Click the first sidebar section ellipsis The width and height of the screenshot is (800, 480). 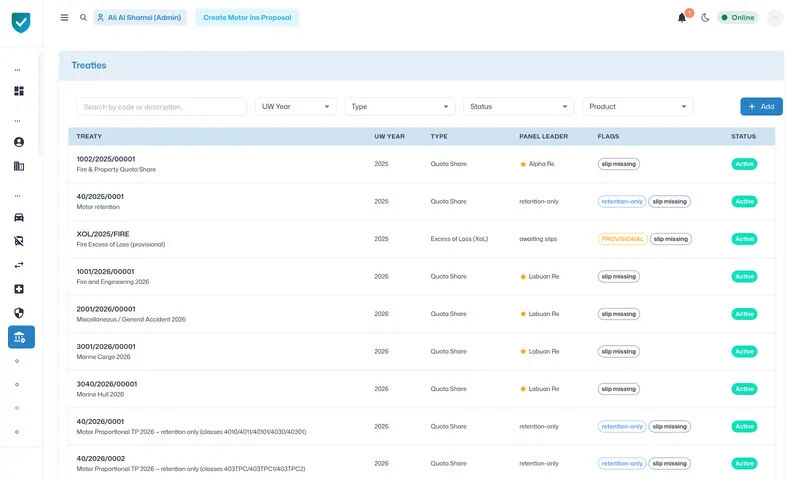click(x=17, y=70)
